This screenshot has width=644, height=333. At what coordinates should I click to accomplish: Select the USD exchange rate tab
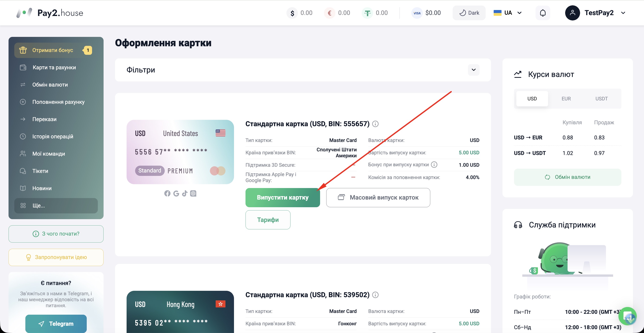(x=532, y=99)
